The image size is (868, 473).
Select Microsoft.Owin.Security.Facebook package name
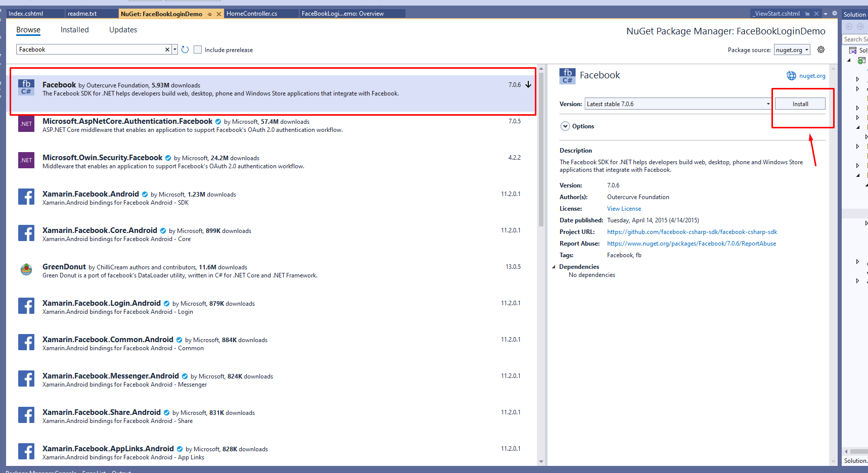click(x=103, y=158)
